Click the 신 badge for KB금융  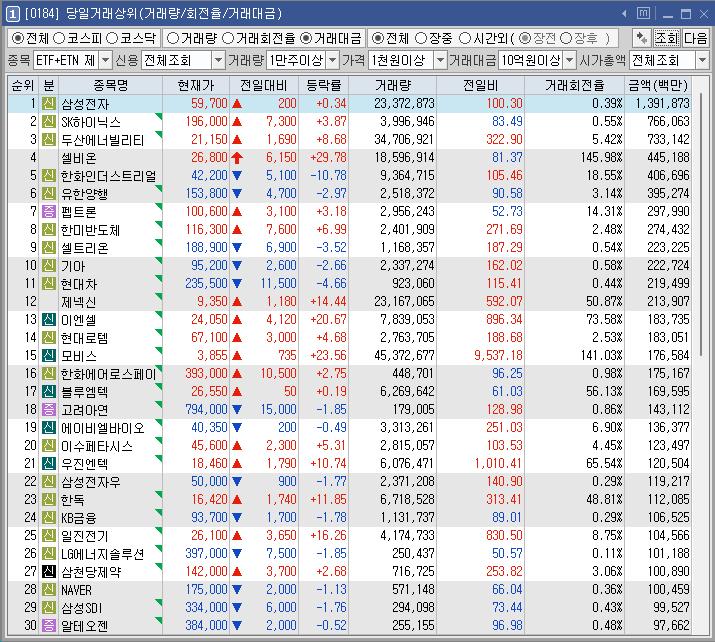point(49,518)
